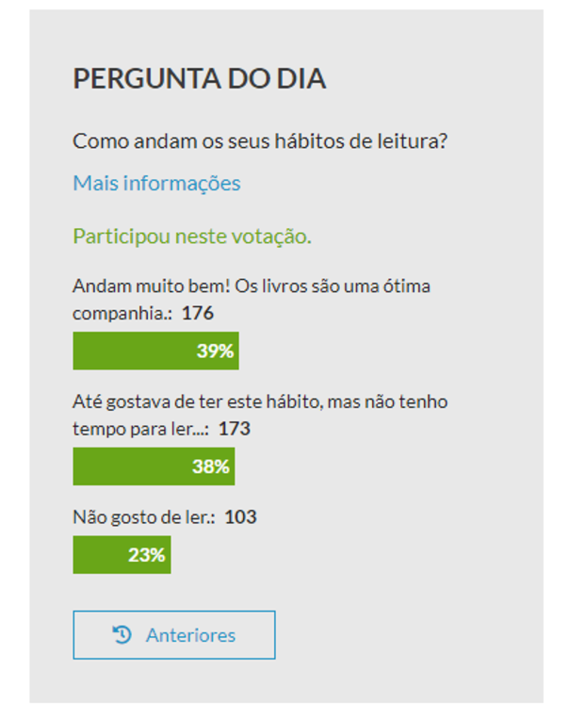Click the 39% percentage label
Image resolution: width=585 pixels, height=720 pixels.
tap(215, 351)
